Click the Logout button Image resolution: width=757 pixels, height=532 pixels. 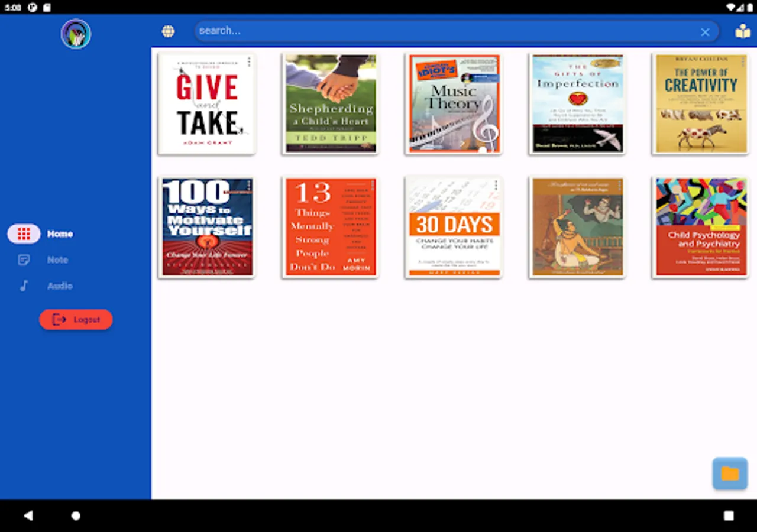(x=76, y=319)
